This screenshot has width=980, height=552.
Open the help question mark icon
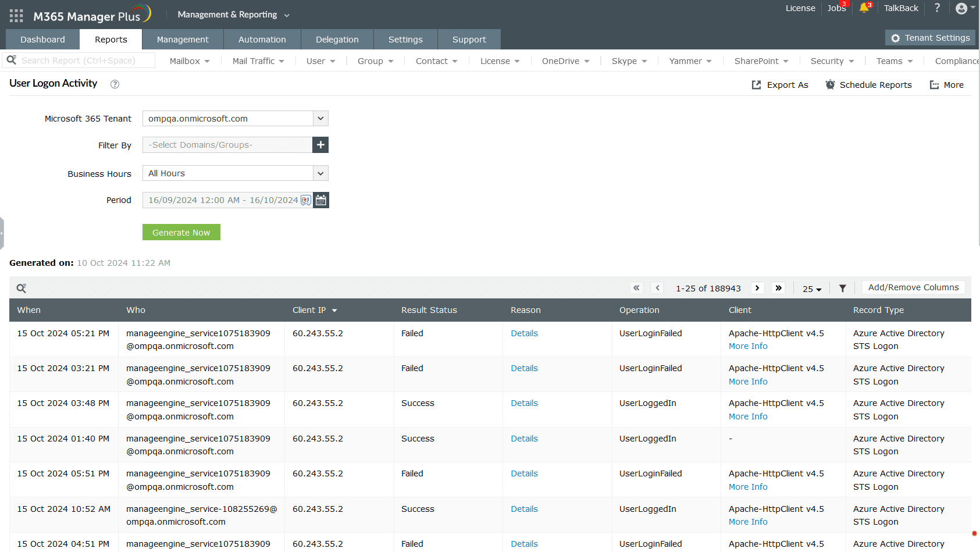937,8
